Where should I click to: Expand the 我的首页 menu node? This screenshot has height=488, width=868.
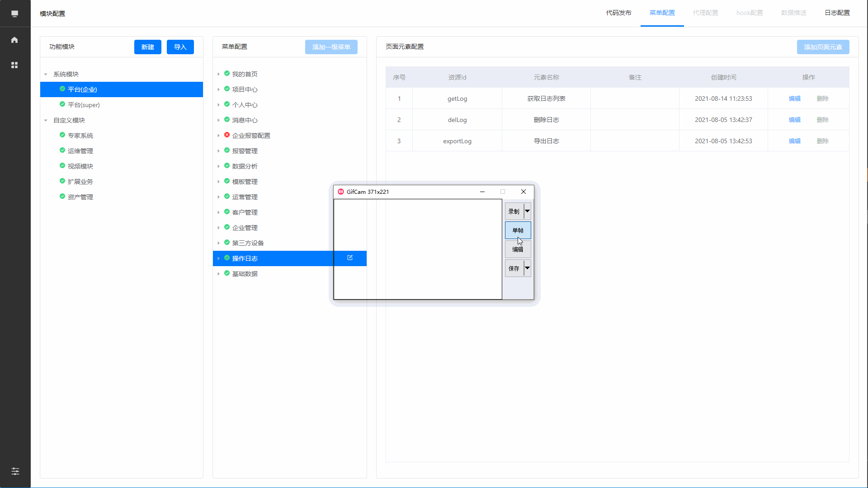(218, 74)
